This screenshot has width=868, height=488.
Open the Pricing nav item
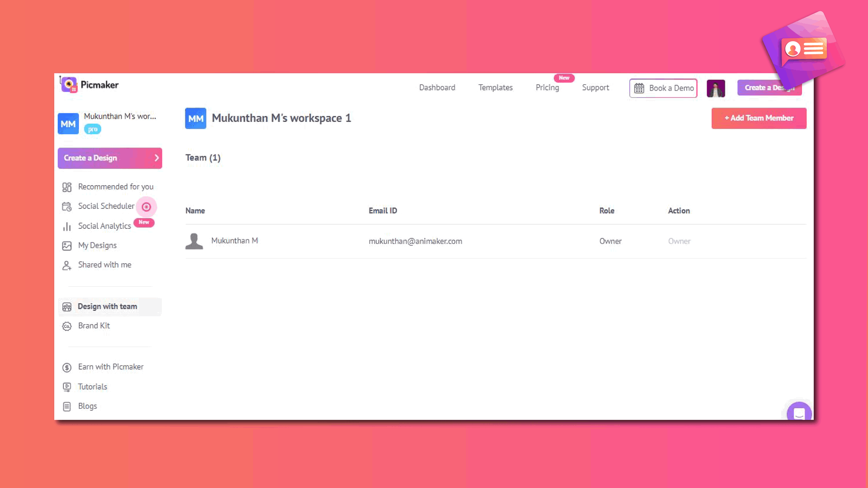click(x=547, y=88)
